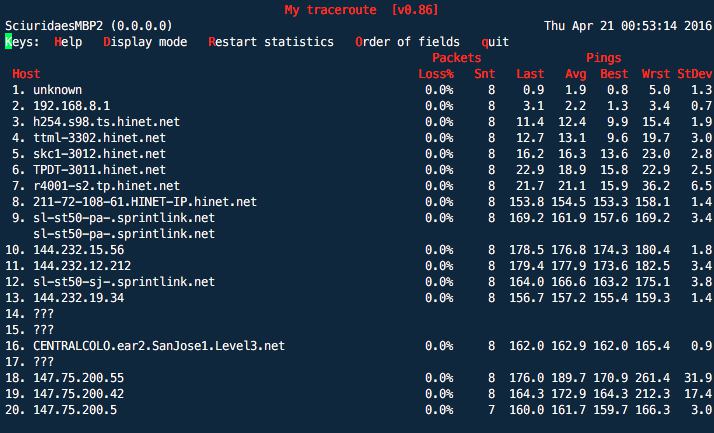Viewport: 714px width, 433px height.
Task: Click the My traceroute title text
Action: [x=331, y=10]
